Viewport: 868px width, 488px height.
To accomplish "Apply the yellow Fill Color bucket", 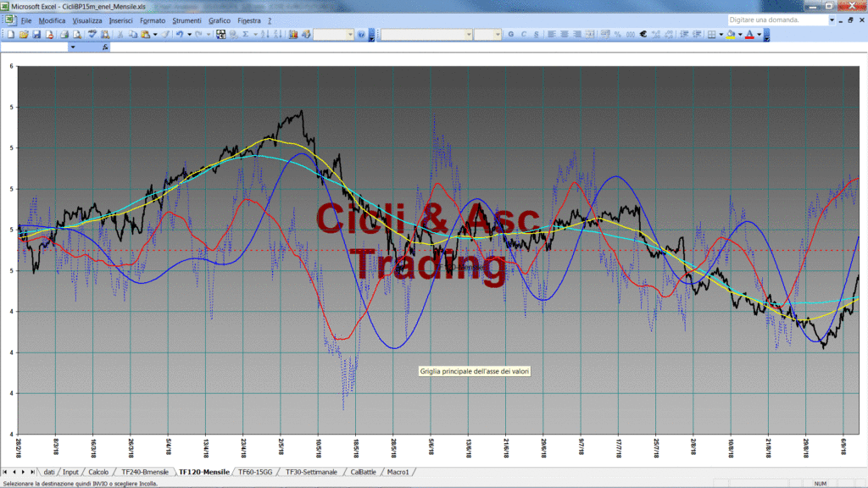I will click(x=731, y=34).
